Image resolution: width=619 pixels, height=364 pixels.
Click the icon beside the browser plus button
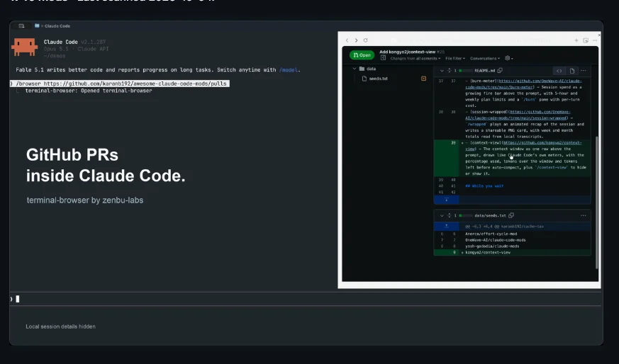pos(586,40)
